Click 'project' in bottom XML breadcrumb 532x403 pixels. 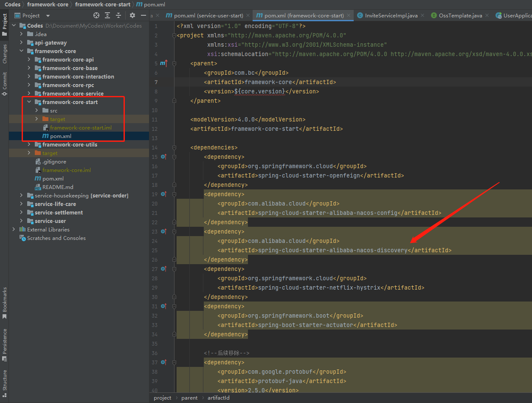(163, 398)
